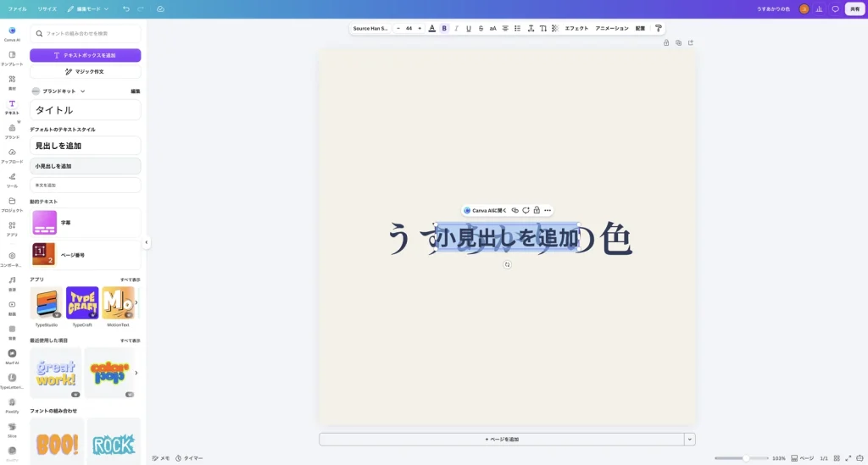Open the 素材 (Elements) sidebar tab
Screen dimensions: 868x465
pyautogui.click(x=12, y=82)
